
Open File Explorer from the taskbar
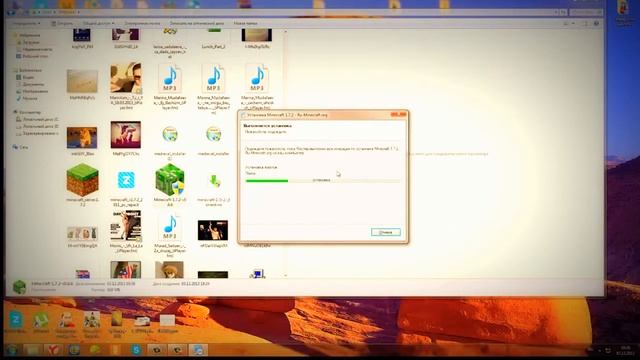pos(33,350)
